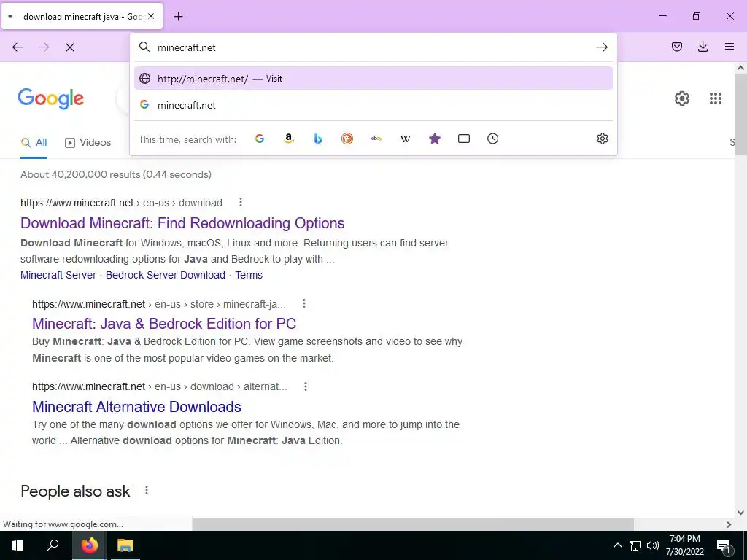Close the 'download minecraft java' tab
Image resolution: width=747 pixels, height=560 pixels.
click(151, 16)
